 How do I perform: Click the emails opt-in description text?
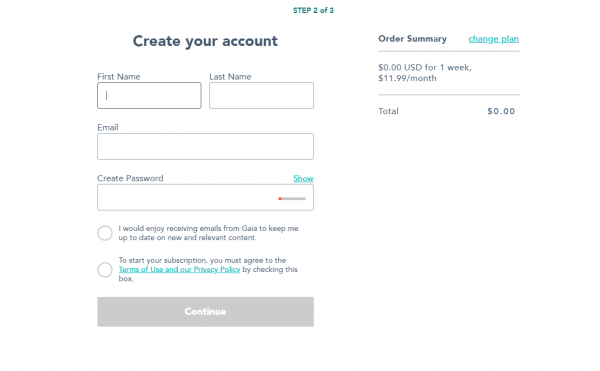(208, 233)
